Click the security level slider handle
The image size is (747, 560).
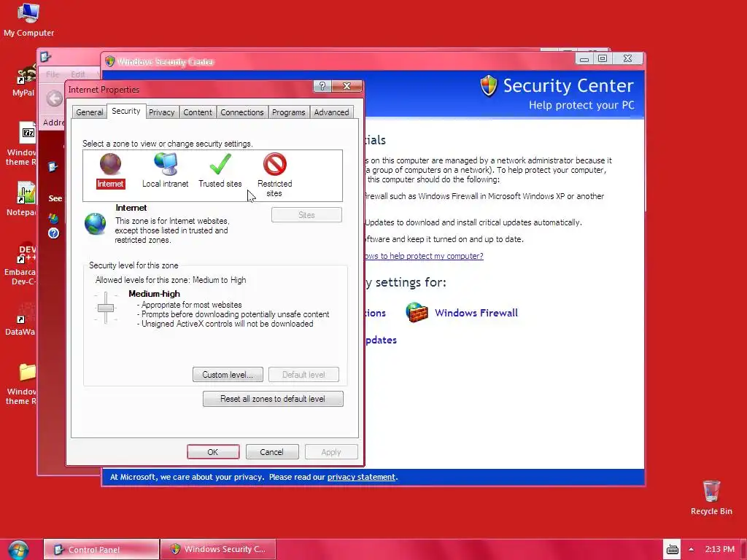coord(106,308)
